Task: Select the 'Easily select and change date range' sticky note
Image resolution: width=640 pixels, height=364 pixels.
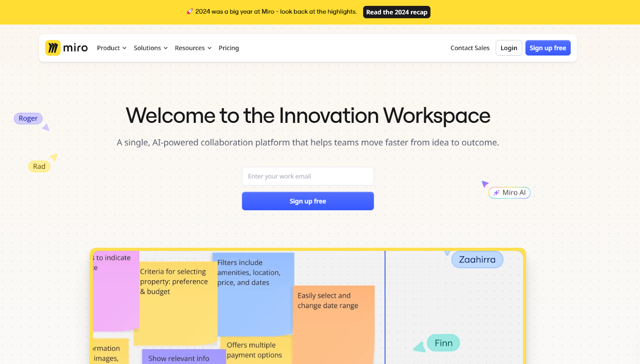Action: click(334, 324)
